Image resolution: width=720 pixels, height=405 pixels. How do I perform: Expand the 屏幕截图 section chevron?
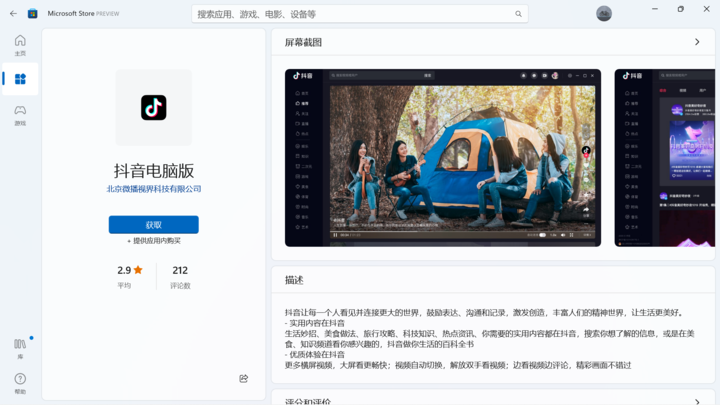click(x=697, y=42)
